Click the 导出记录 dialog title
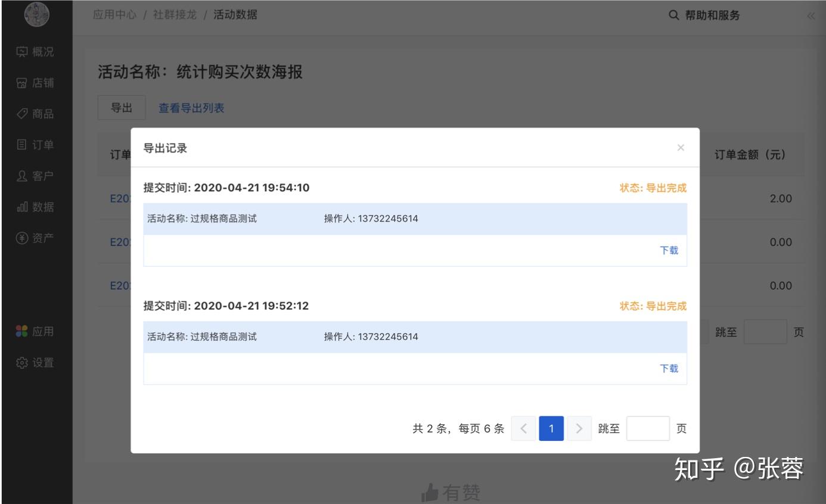 165,148
